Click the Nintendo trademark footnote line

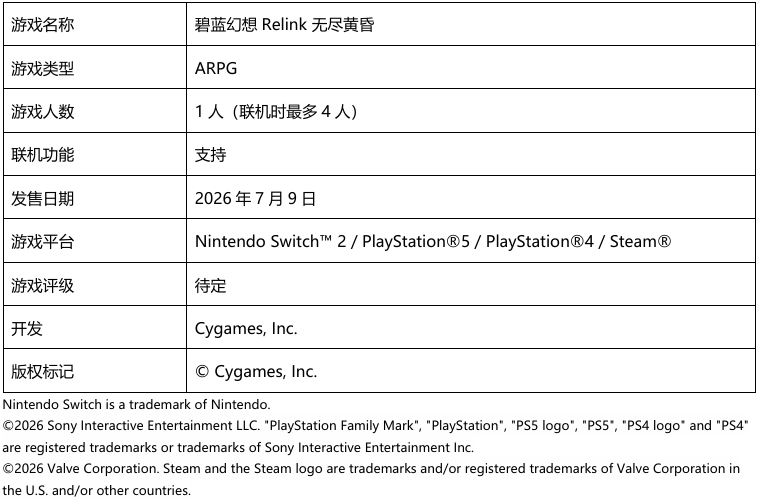[137, 405]
